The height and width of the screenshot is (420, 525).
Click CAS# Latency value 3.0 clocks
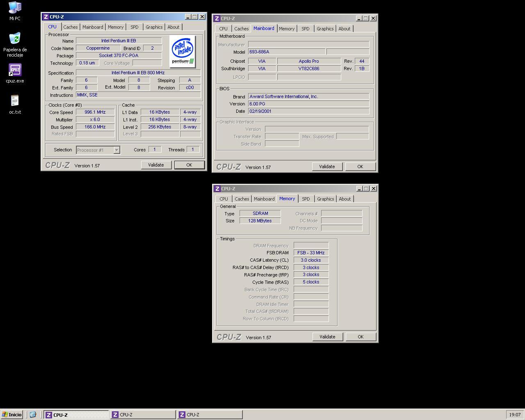click(311, 260)
